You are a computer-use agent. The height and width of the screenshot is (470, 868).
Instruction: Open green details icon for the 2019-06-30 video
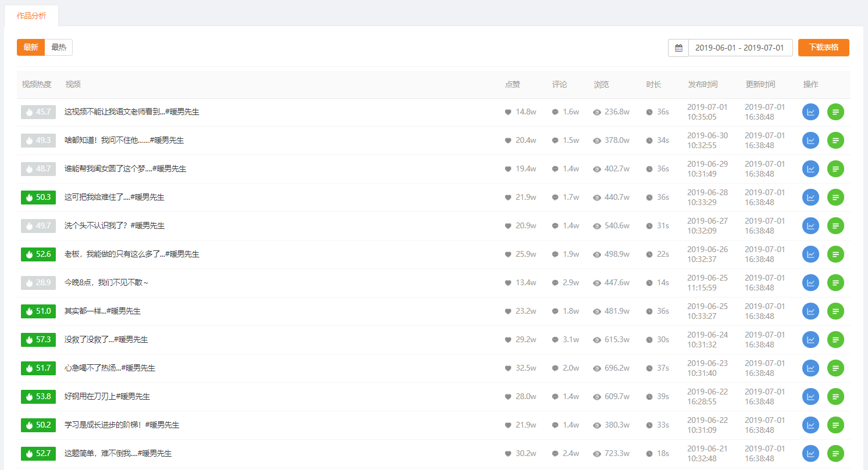(x=835, y=141)
